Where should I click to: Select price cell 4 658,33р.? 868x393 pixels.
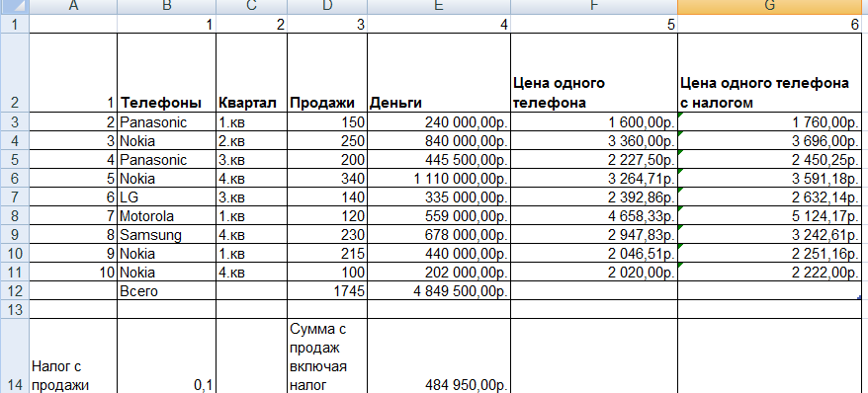click(594, 216)
